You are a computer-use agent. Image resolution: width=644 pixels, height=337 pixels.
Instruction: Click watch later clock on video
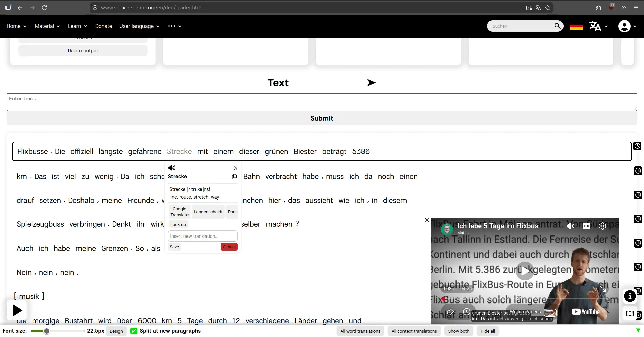tap(466, 312)
